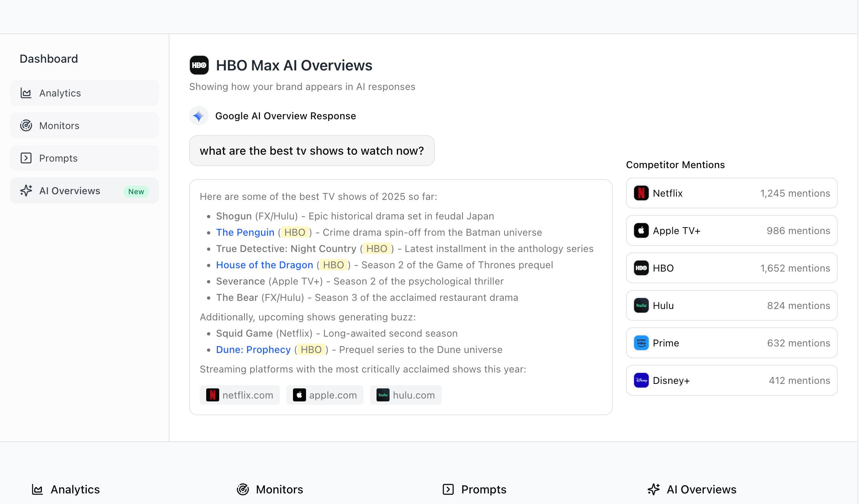Open the hulu.com source chip
The height and width of the screenshot is (504, 859).
406,395
